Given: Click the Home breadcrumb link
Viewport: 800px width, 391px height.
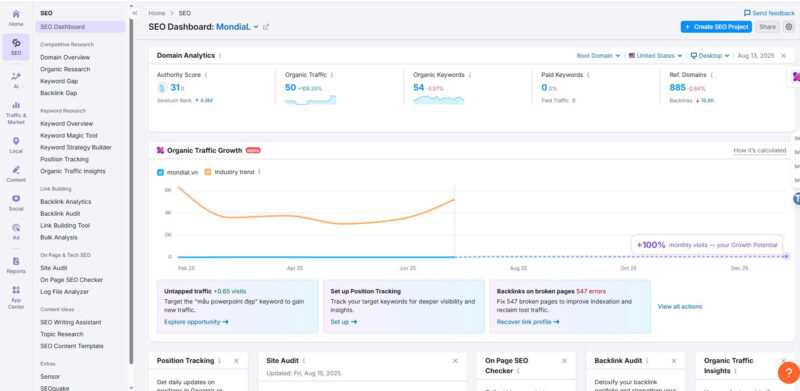Looking at the screenshot, I should (x=157, y=13).
